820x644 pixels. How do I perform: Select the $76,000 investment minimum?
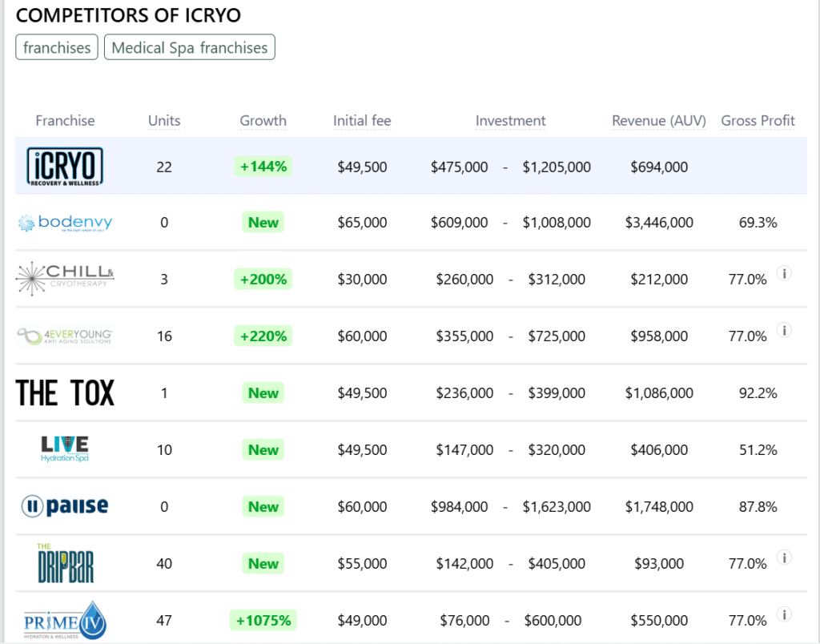tap(464, 621)
